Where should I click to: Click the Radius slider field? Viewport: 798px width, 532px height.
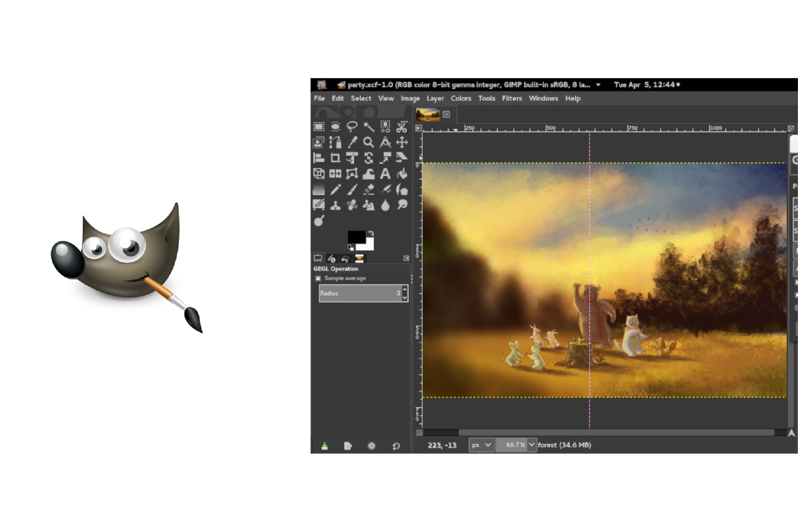click(x=360, y=293)
